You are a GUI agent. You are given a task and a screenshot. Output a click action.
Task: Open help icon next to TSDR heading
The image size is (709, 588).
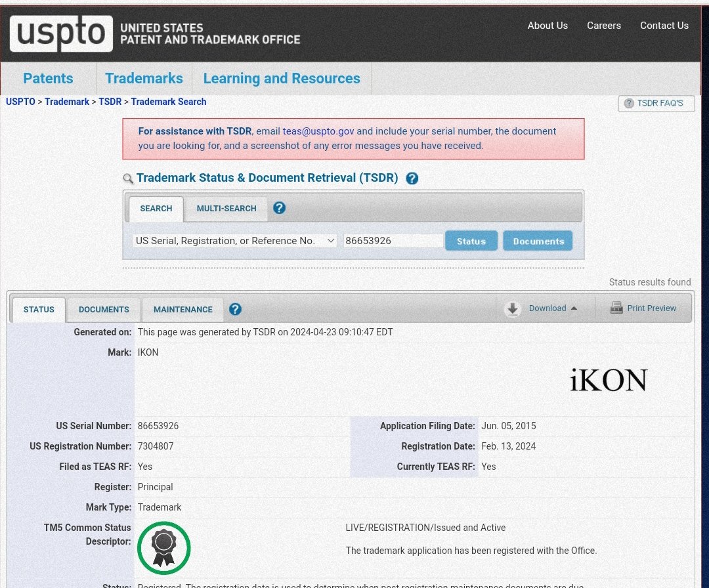[412, 178]
